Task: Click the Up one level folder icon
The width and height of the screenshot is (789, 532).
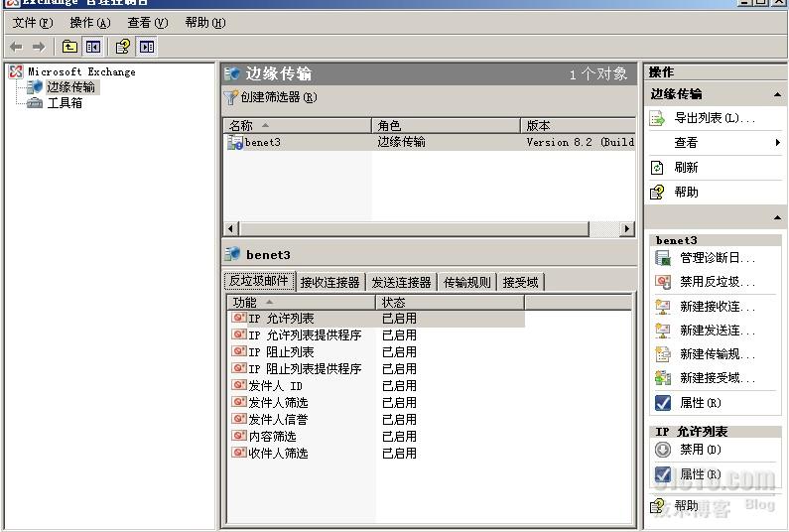Action: click(x=69, y=47)
